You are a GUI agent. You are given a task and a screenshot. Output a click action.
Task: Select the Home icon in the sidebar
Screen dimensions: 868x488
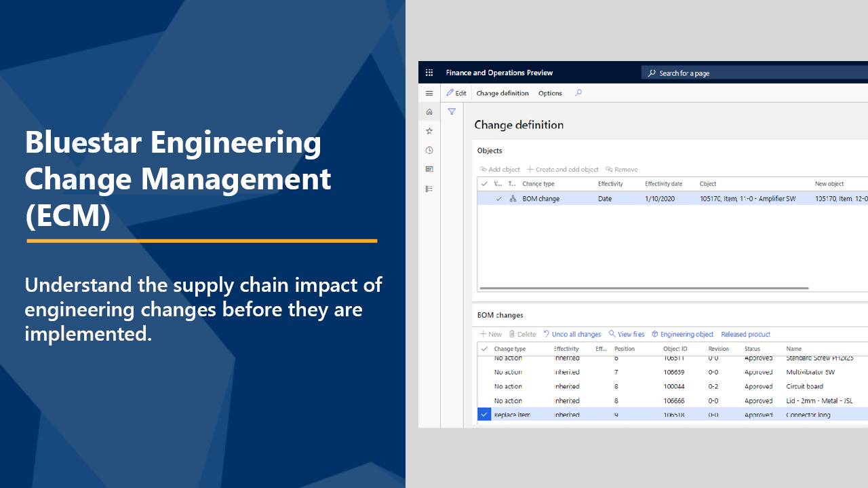[429, 111]
